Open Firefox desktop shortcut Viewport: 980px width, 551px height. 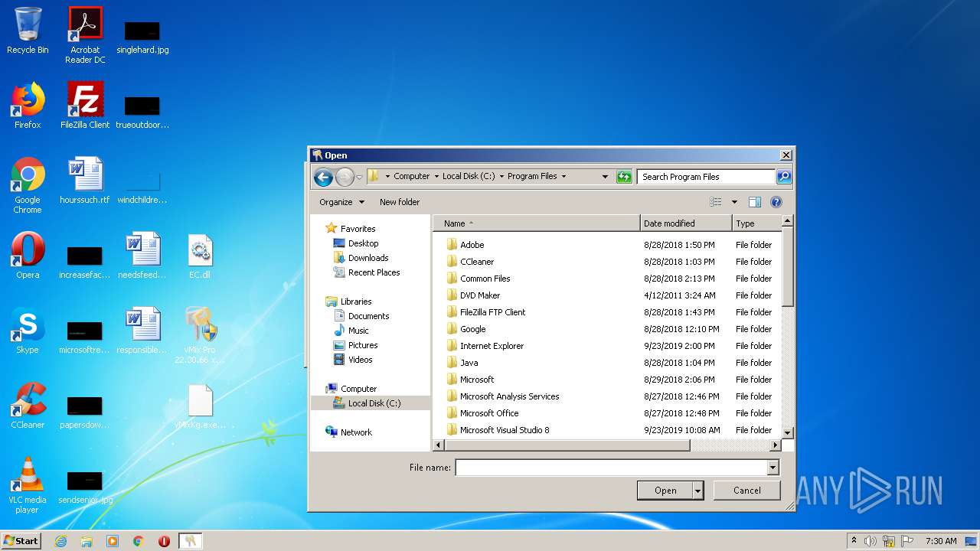coord(28,106)
